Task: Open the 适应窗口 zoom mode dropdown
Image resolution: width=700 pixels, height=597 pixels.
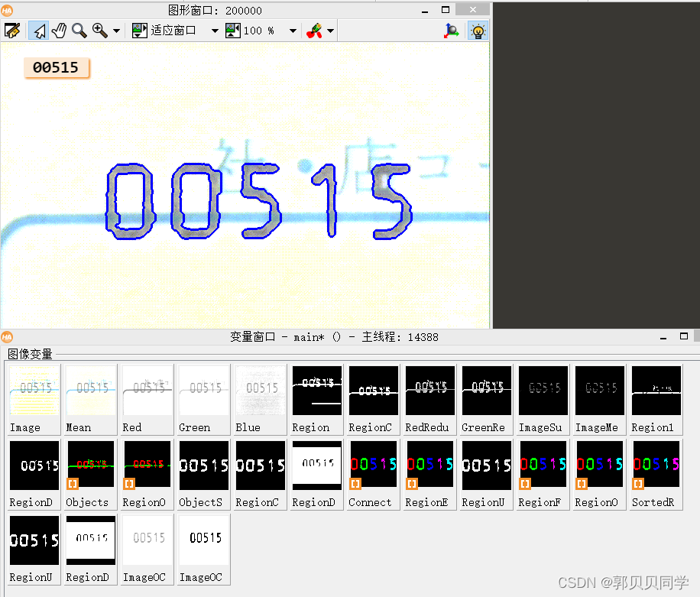Action: click(215, 31)
